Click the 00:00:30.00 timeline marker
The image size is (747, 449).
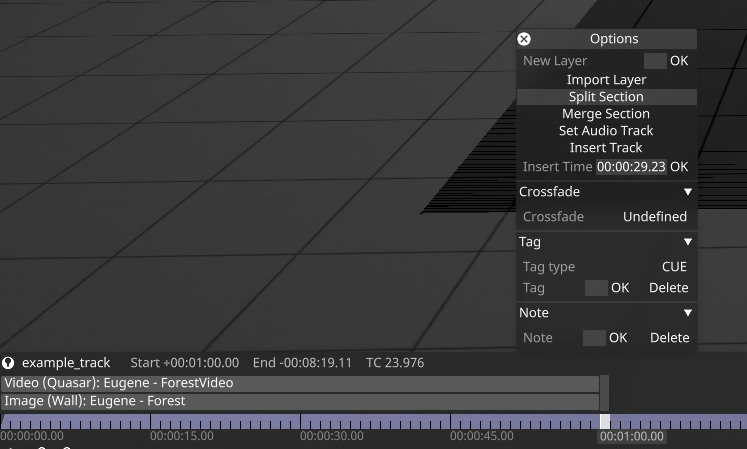332,436
